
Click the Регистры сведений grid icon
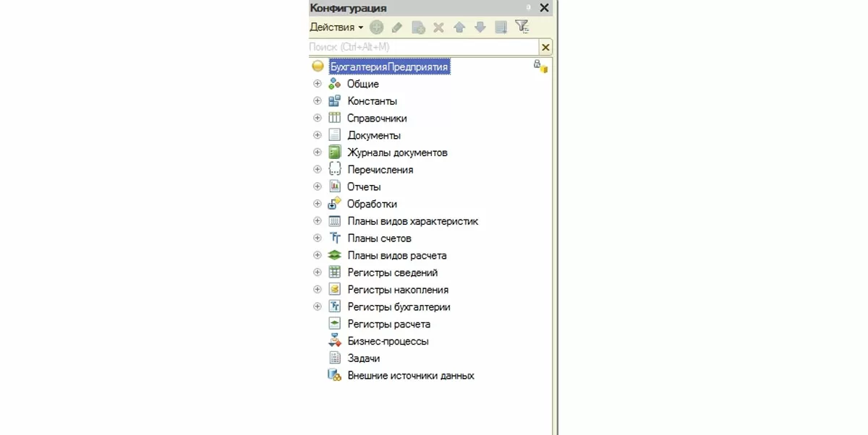pos(334,272)
